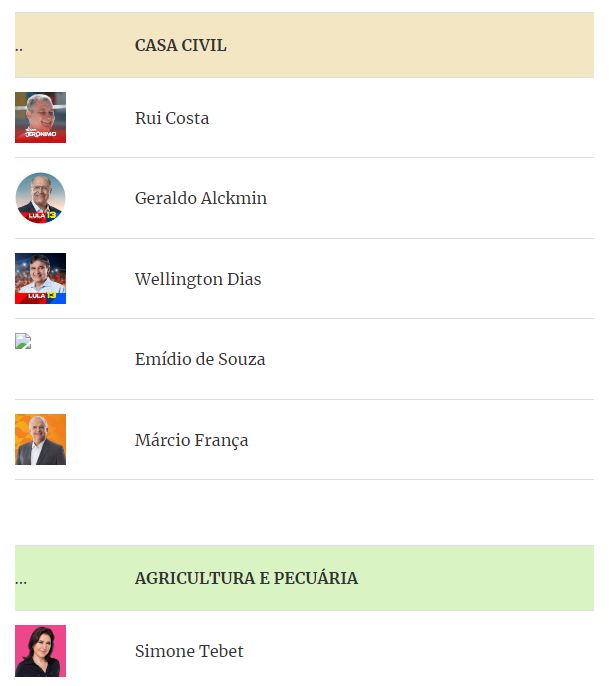612x686 pixels.
Task: Click Simone Tebet's pink photo
Action: coord(40,651)
